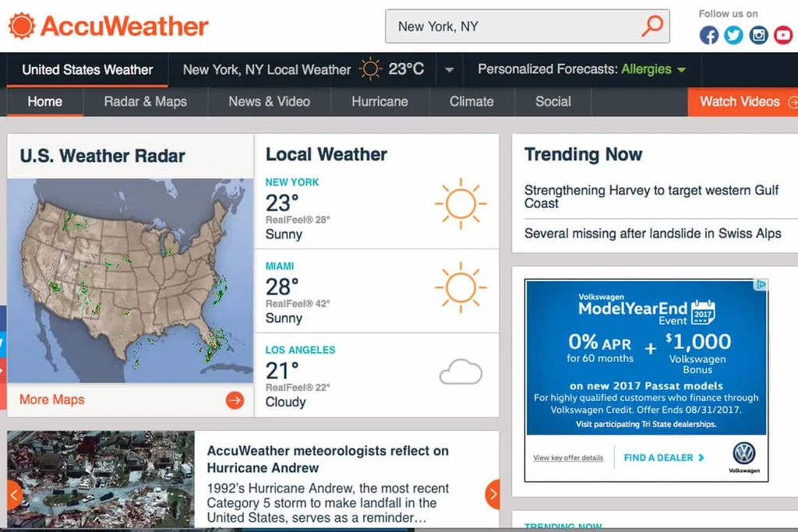Click the calendar 2017 icon in ad
Viewport: 798px width, 532px height.
pyautogui.click(x=704, y=312)
